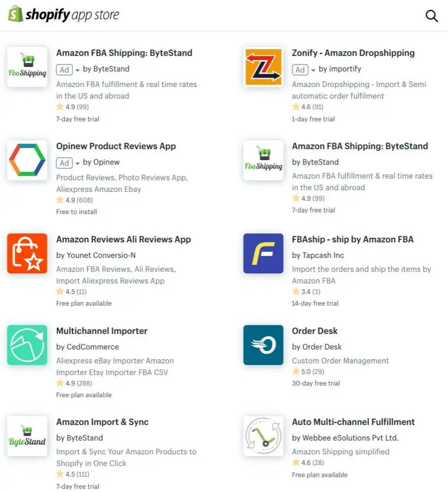The height and width of the screenshot is (492, 448).
Task: Expand the Ad dropdown beside importify
Action: coord(313,70)
